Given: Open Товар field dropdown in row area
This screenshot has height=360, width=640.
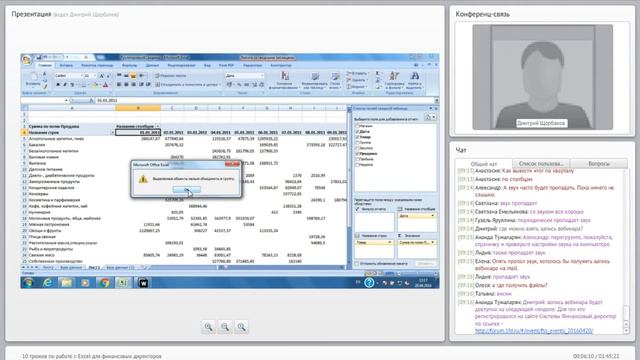Looking at the screenshot, I should pyautogui.click(x=389, y=242).
